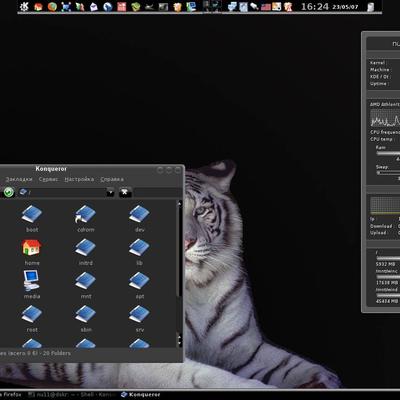Click the Uptime label in system monitor
This screenshot has width=400, height=400.
(379, 84)
